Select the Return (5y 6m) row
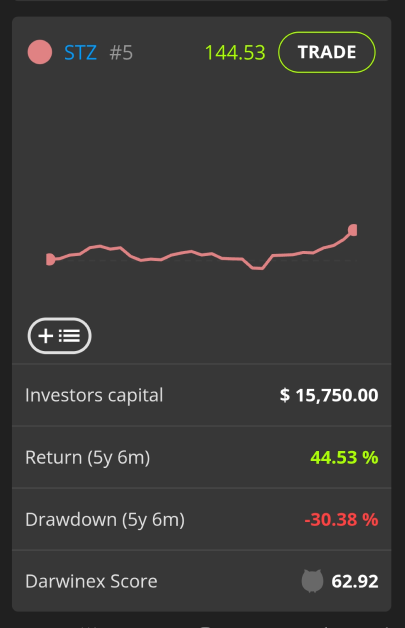This screenshot has width=405, height=628. click(x=201, y=457)
